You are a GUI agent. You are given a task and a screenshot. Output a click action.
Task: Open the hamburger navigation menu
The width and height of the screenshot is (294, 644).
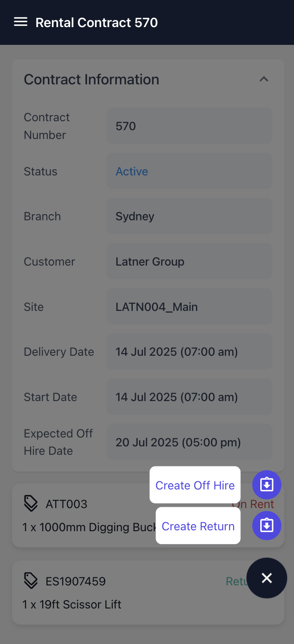21,22
